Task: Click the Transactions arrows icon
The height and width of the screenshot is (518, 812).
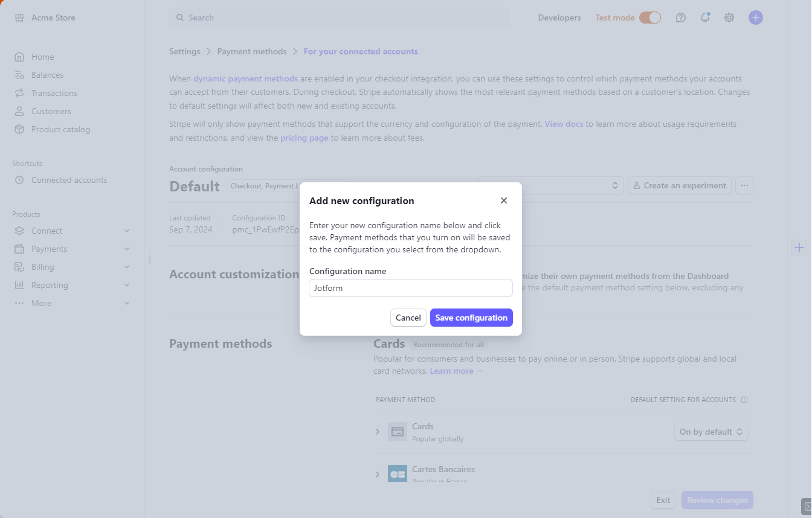Action: coord(19,93)
